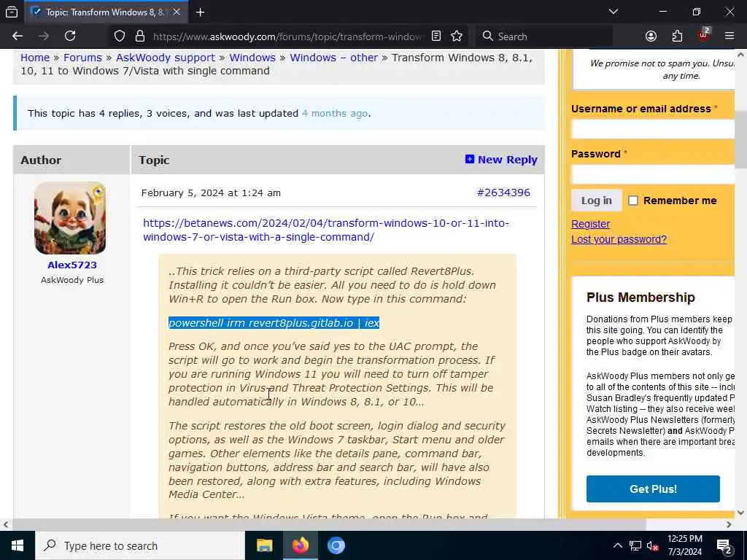Open Firefox account icon

(x=651, y=36)
